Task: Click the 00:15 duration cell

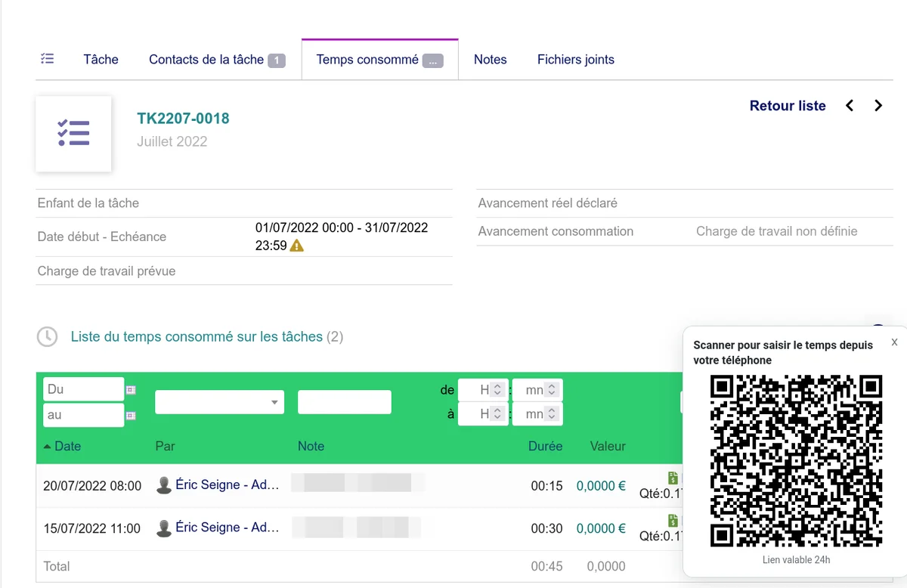Action: 546,486
